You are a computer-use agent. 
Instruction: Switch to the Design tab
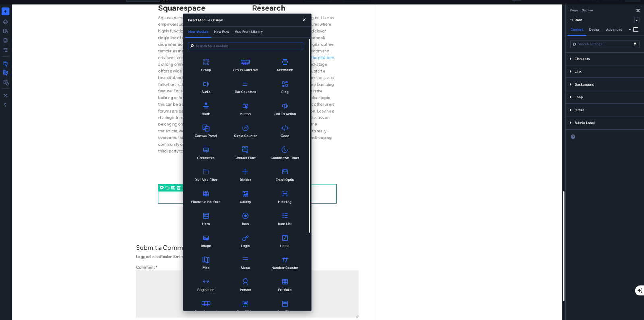(594, 29)
